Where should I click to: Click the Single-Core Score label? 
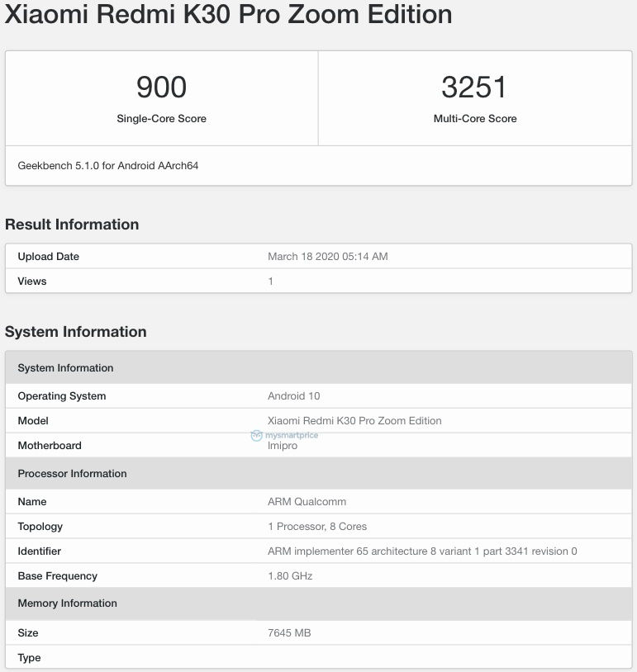click(x=161, y=119)
